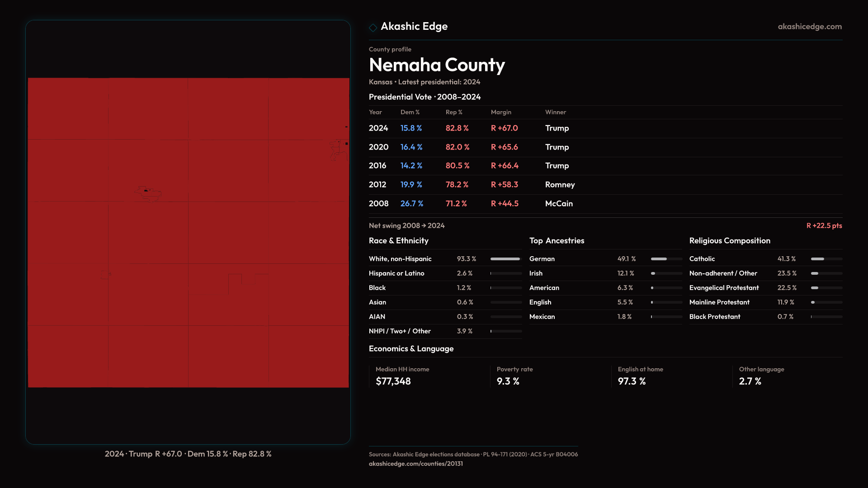This screenshot has width=868, height=488.
Task: Click the Poverty rate 9.3 % figure
Action: [508, 381]
